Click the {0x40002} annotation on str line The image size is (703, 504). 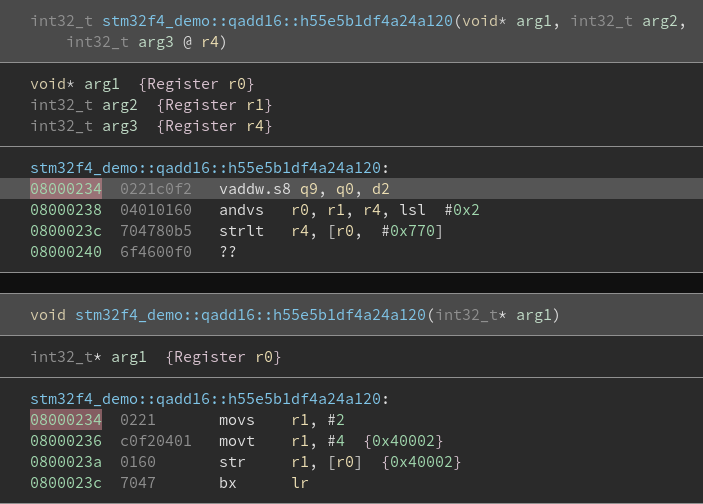421,462
